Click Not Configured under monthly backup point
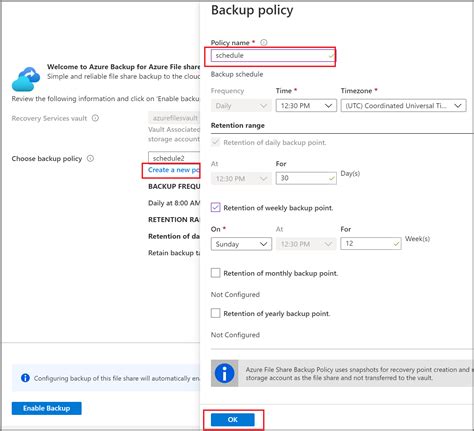 (x=235, y=294)
